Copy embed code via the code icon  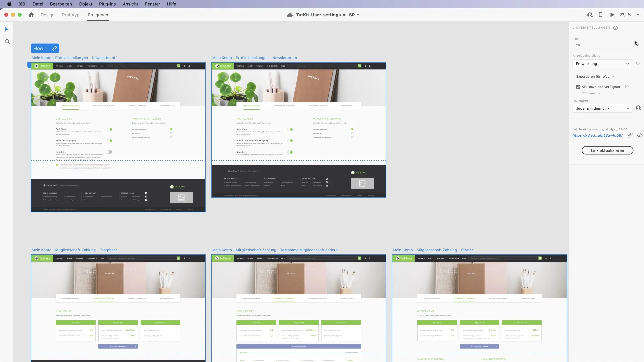click(x=640, y=135)
